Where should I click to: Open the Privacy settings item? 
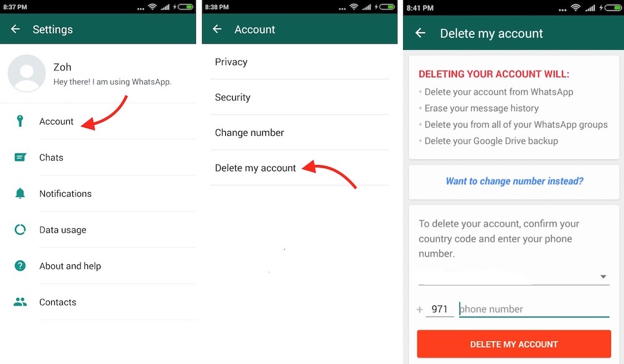tap(300, 62)
